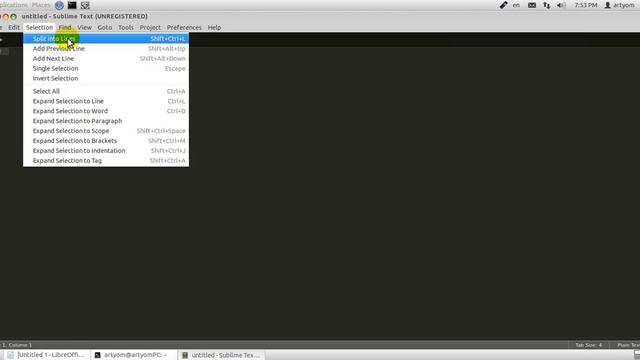Choose Expand Selection to Paragraph
640x360 pixels.
(x=106, y=121)
